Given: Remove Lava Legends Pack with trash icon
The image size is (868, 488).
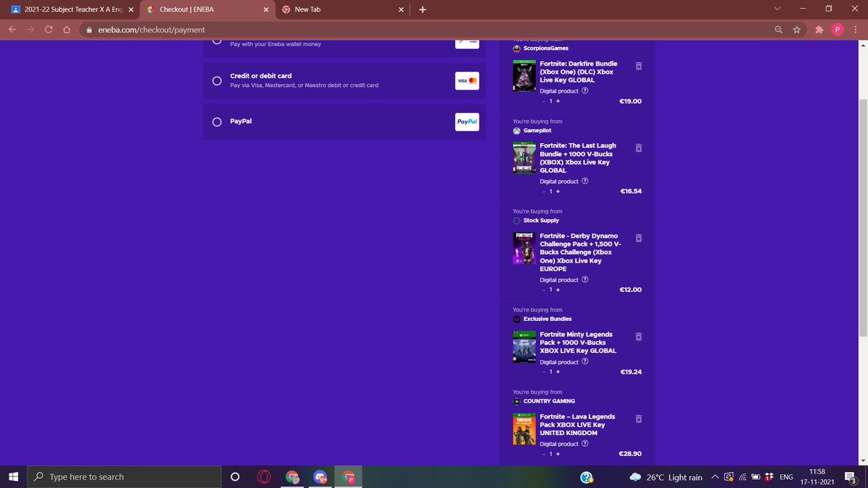Looking at the screenshot, I should coord(638,419).
